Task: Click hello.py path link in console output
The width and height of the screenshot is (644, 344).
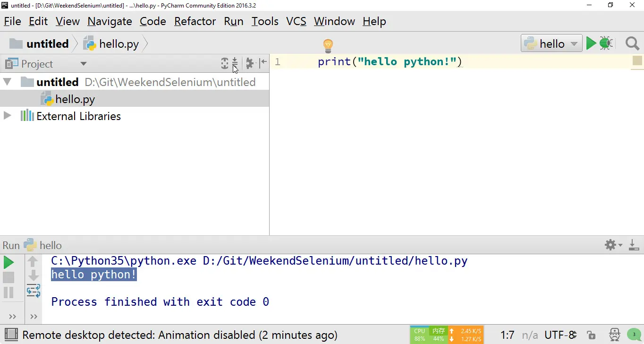Action: (x=335, y=261)
